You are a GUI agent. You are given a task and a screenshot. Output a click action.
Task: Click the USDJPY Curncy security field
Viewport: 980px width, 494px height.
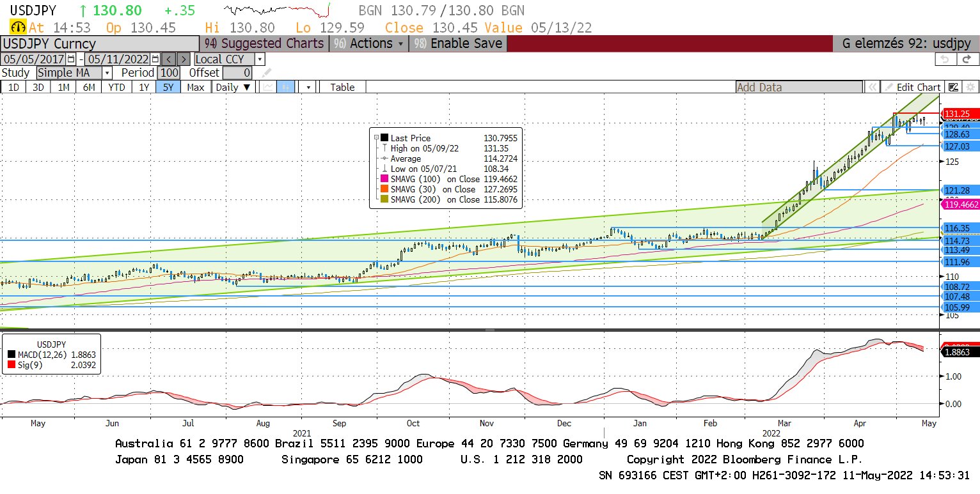click(x=99, y=43)
